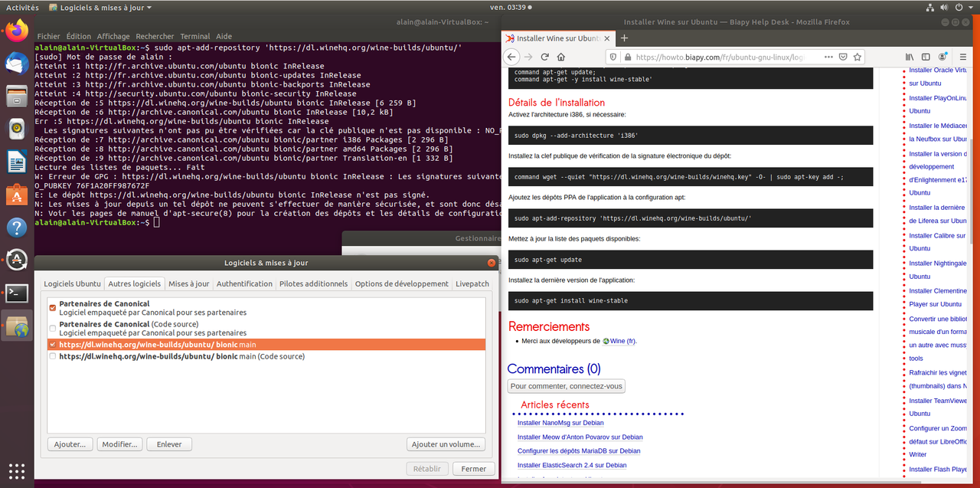Viewport: 980px width, 488px height.
Task: Open Thunderbird mail from the dock
Action: [17, 64]
